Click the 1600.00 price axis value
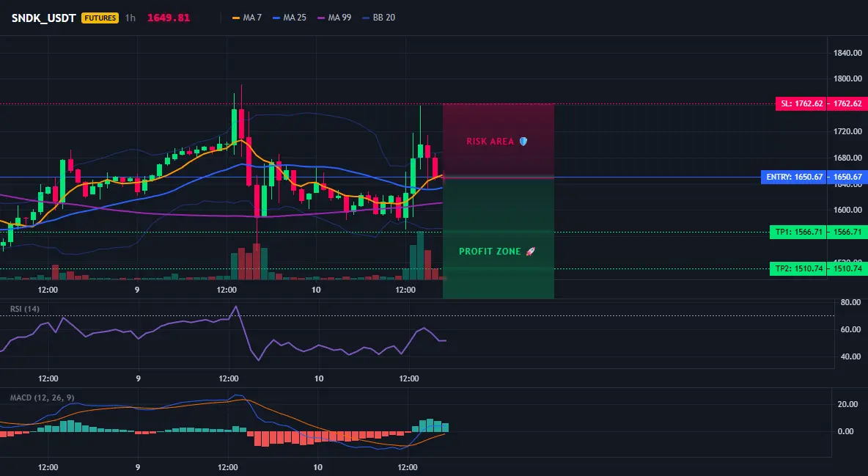 [847, 210]
